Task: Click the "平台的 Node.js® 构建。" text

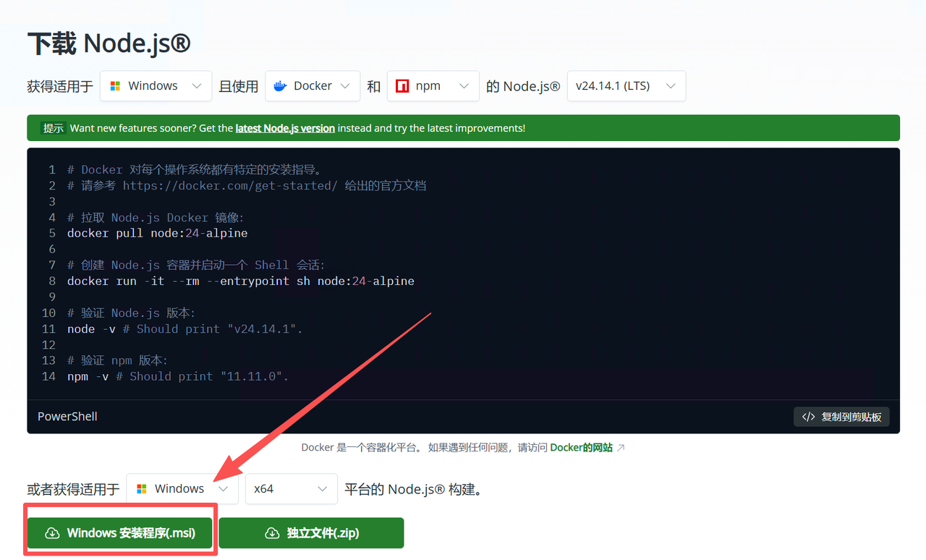Action: 414,489
